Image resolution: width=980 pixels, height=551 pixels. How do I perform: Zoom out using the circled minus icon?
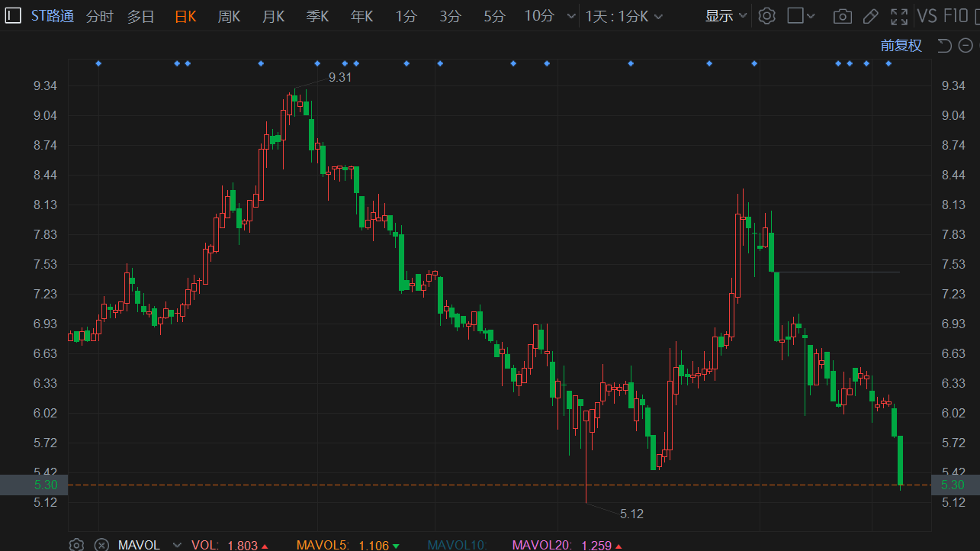(x=966, y=46)
